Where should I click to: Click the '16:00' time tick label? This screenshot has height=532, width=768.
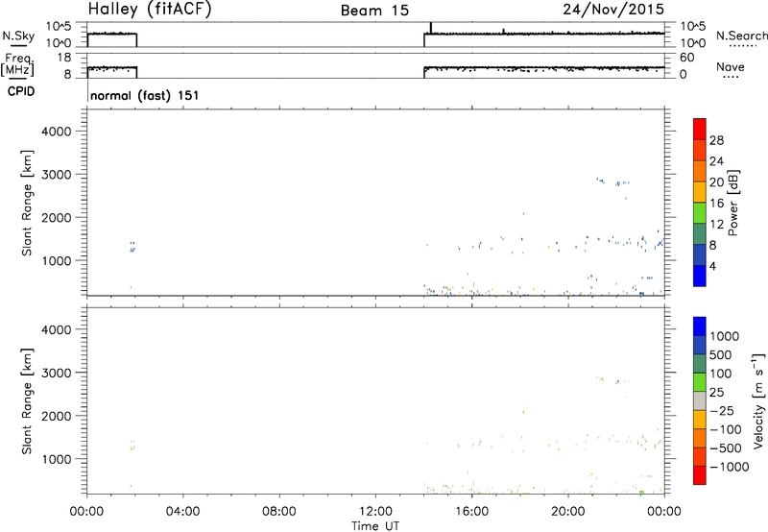(x=471, y=512)
